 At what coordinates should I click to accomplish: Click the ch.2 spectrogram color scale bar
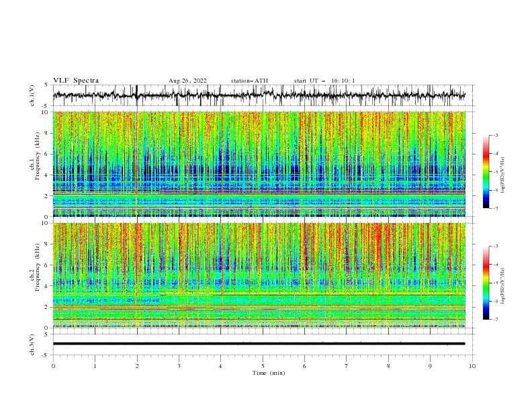pos(486,283)
